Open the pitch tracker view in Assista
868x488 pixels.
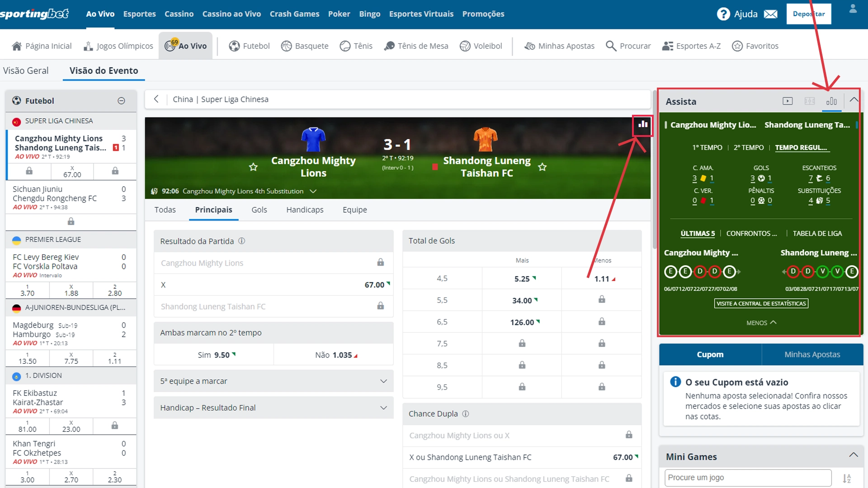point(810,101)
